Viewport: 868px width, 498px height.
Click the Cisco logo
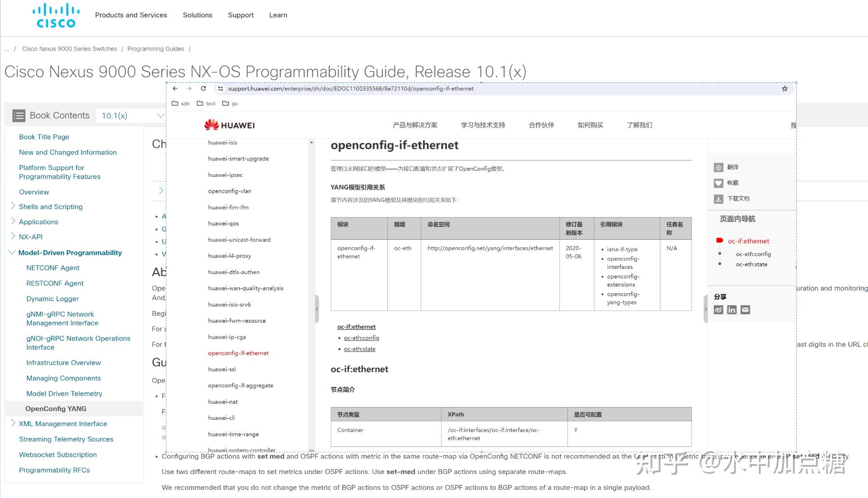point(56,16)
